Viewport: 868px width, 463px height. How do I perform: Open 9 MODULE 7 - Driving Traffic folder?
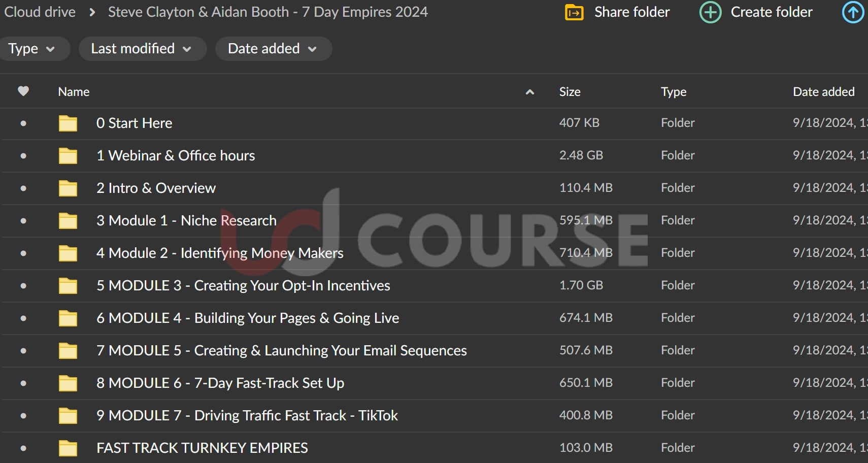click(x=247, y=415)
